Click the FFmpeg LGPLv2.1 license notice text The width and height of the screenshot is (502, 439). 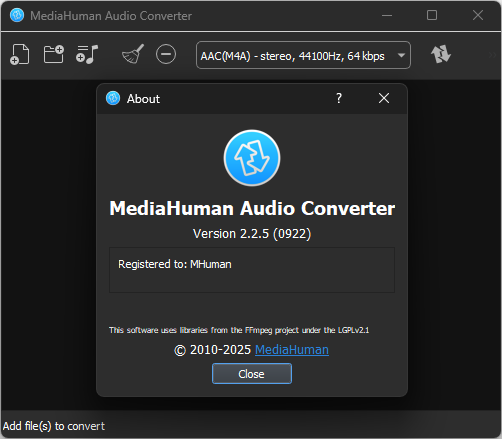[239, 330]
